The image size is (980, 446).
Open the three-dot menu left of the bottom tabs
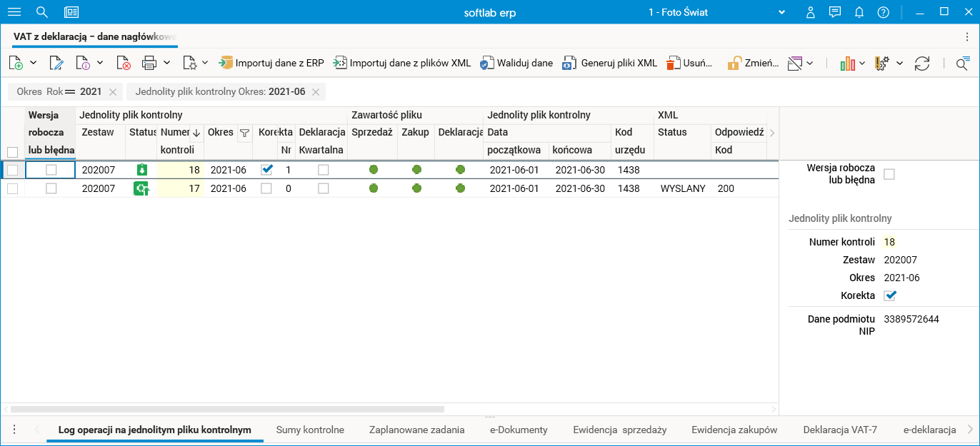[x=14, y=430]
